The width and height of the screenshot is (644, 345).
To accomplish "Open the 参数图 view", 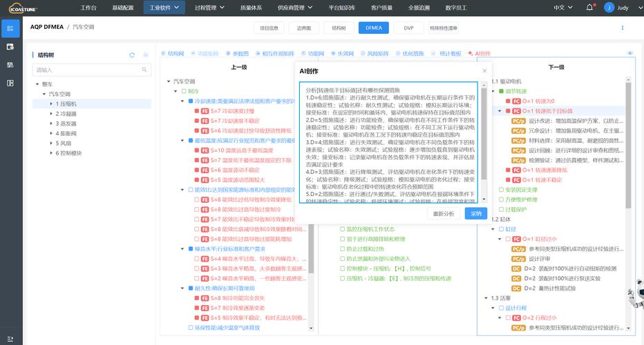I will click(238, 54).
